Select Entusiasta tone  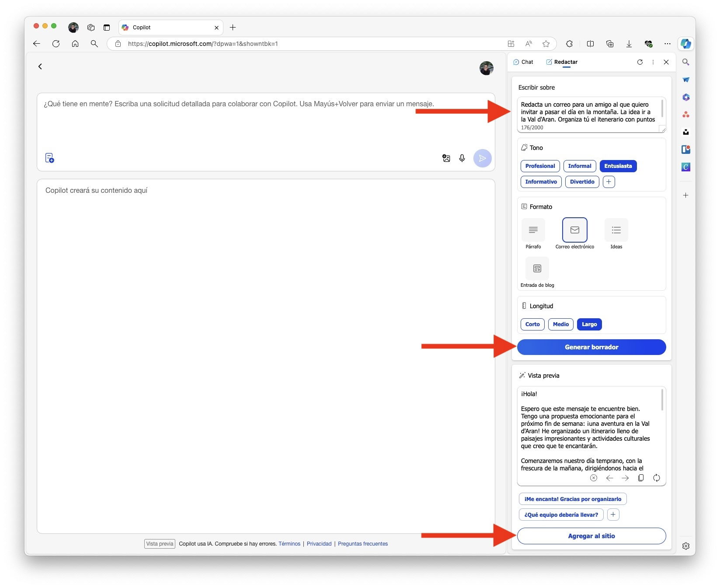click(618, 166)
